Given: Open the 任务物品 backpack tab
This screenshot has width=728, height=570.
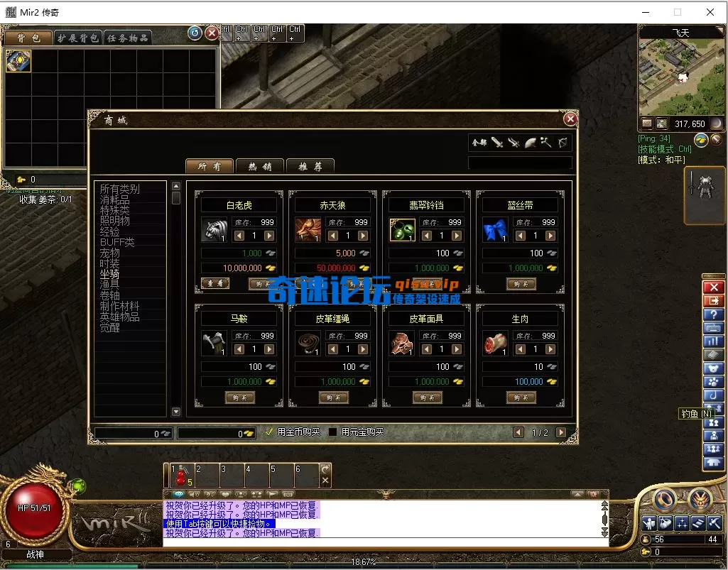Looking at the screenshot, I should point(128,38).
